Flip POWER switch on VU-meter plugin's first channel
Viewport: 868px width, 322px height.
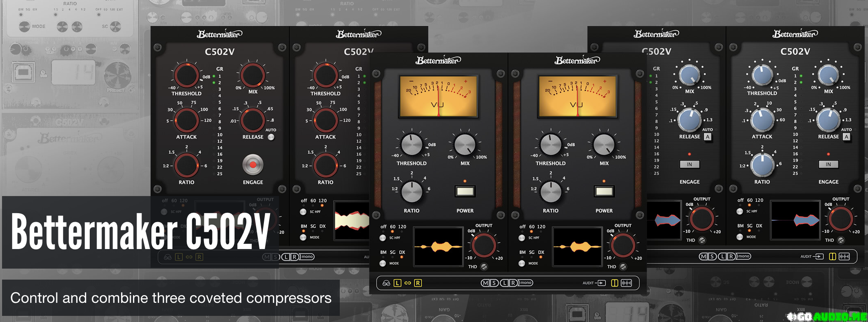465,191
